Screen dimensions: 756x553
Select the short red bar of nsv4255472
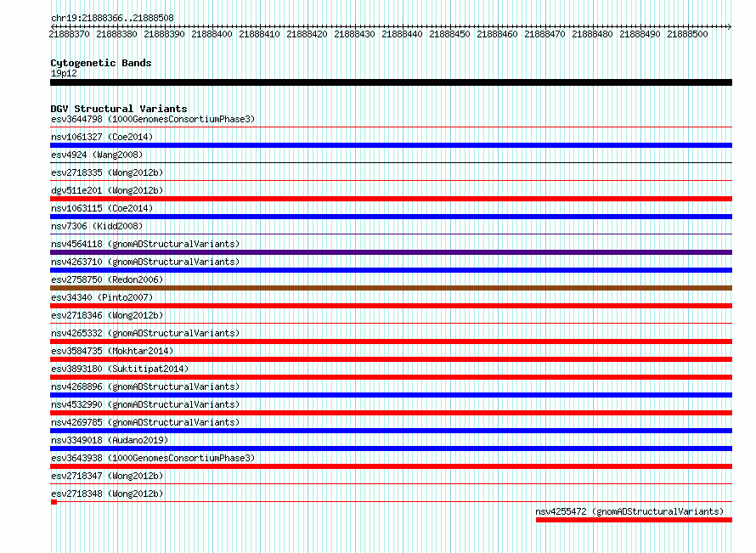click(634, 520)
